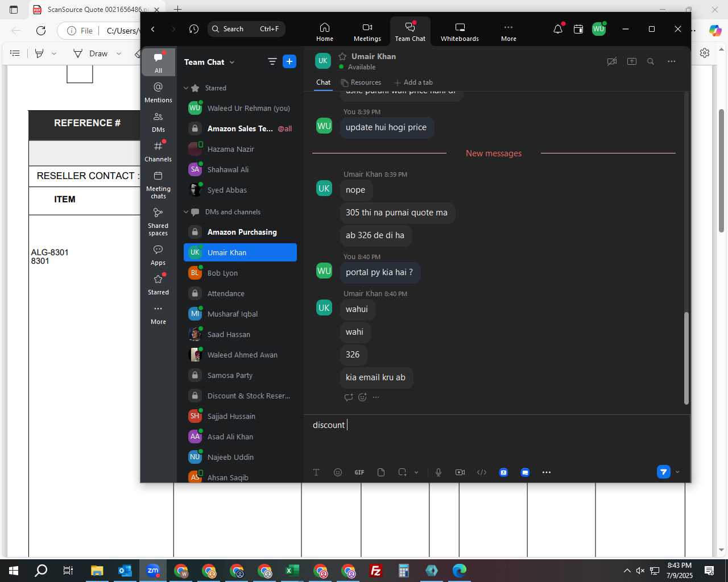Select the Chat tab in conversation
This screenshot has width=728, height=582.
tap(323, 82)
